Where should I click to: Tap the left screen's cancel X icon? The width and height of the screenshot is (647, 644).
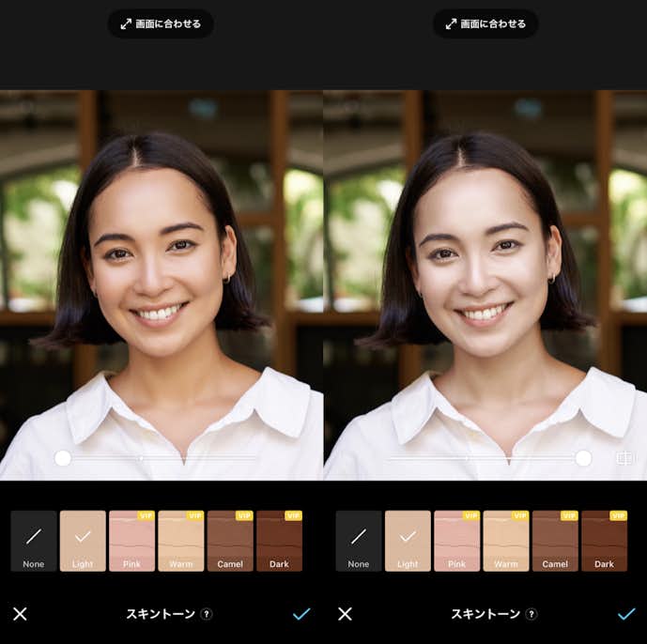[x=20, y=614]
